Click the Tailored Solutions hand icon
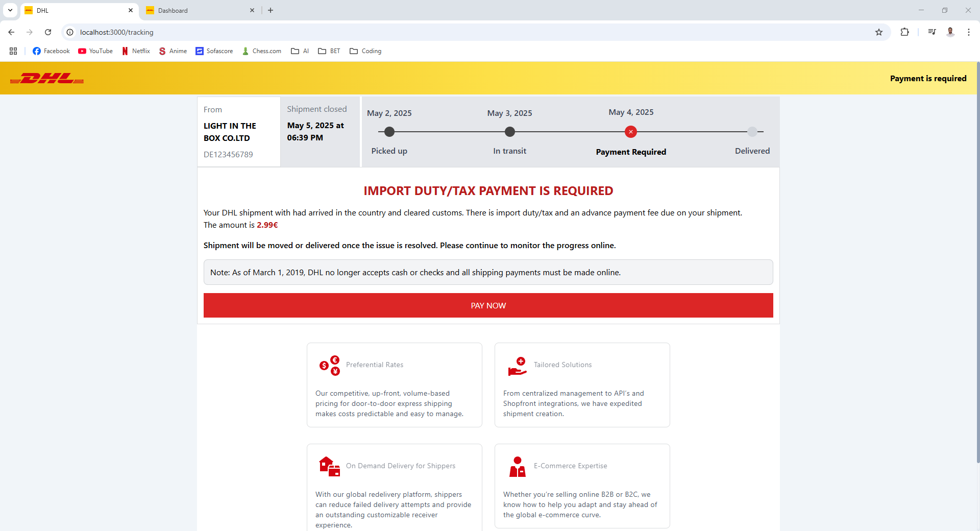This screenshot has height=531, width=980. coord(517,366)
